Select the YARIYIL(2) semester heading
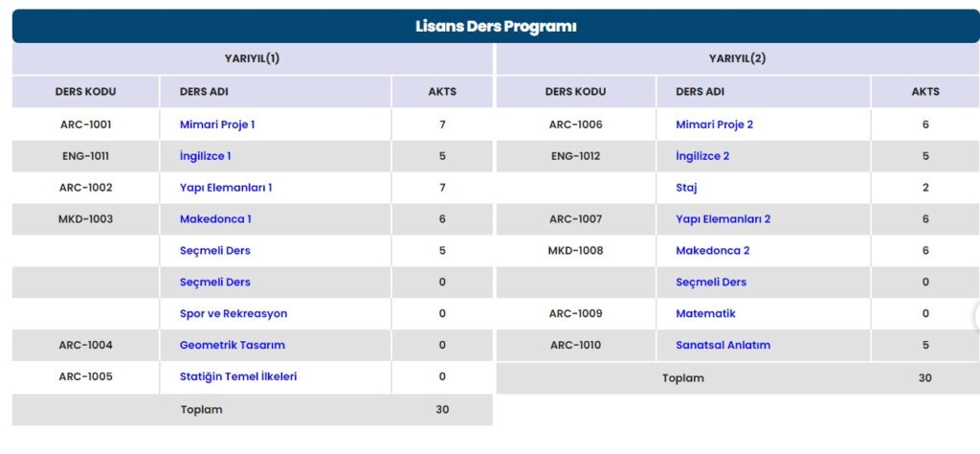Viewport: 980px width, 454px height. pyautogui.click(x=737, y=58)
